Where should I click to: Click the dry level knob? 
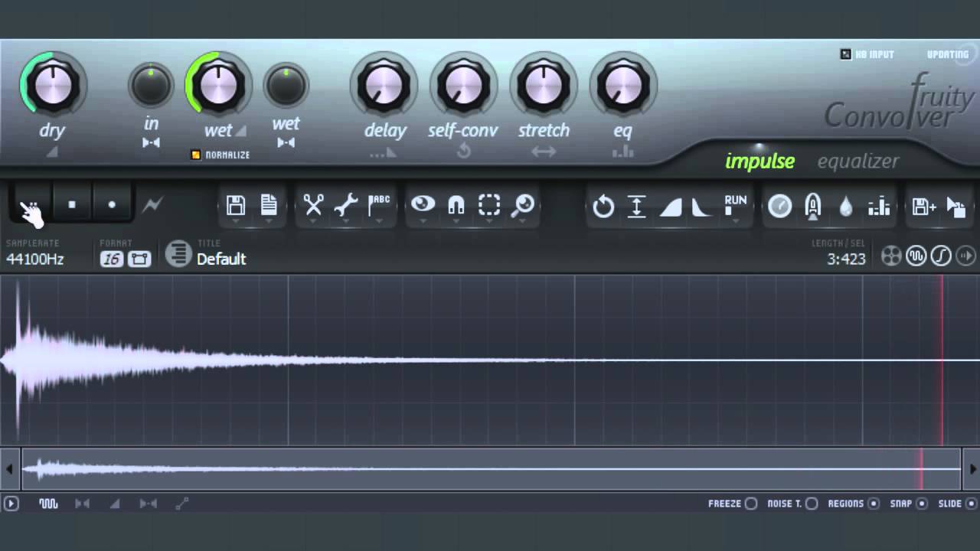click(x=53, y=84)
